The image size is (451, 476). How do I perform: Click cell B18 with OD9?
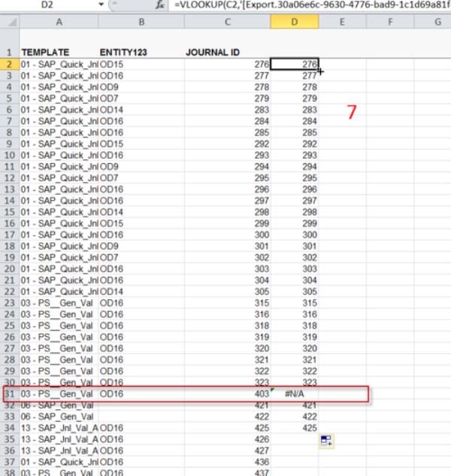tap(141, 246)
